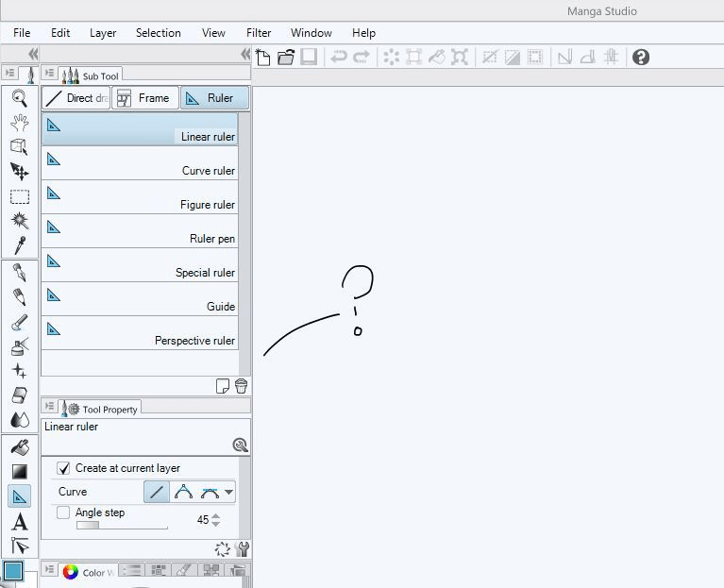Image resolution: width=724 pixels, height=588 pixels.
Task: Select the Airbrush tool
Action: [x=20, y=346]
